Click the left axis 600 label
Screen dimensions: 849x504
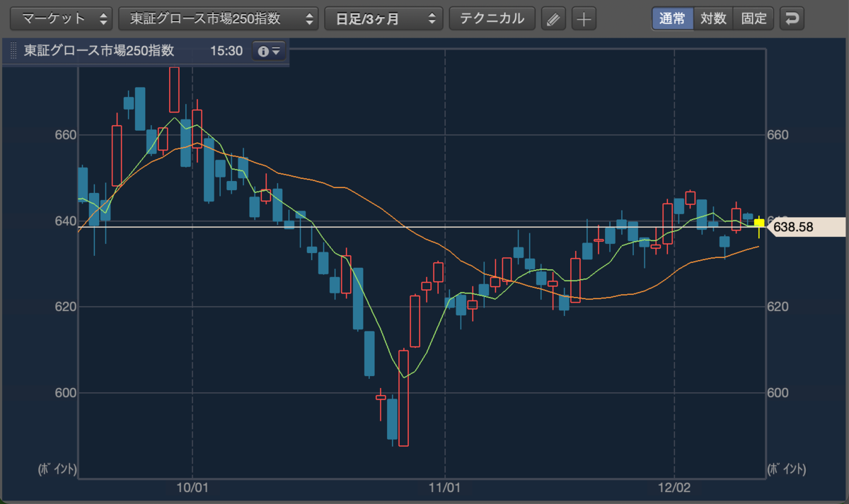(65, 393)
